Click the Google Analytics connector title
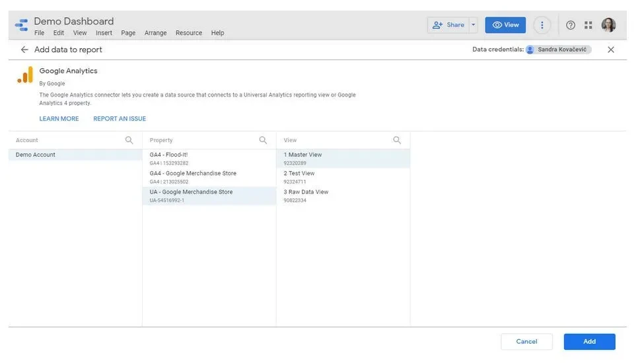Screen dimensions: 644x363 pos(68,71)
